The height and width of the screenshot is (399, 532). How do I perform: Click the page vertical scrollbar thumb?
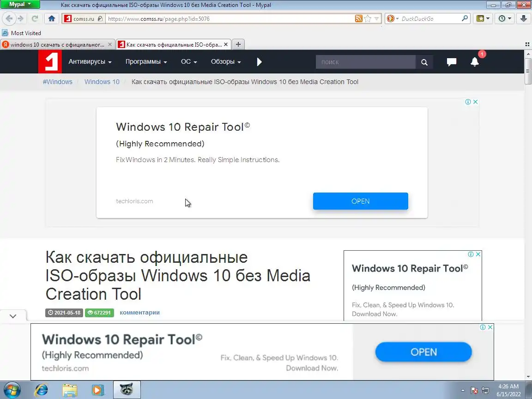528,71
